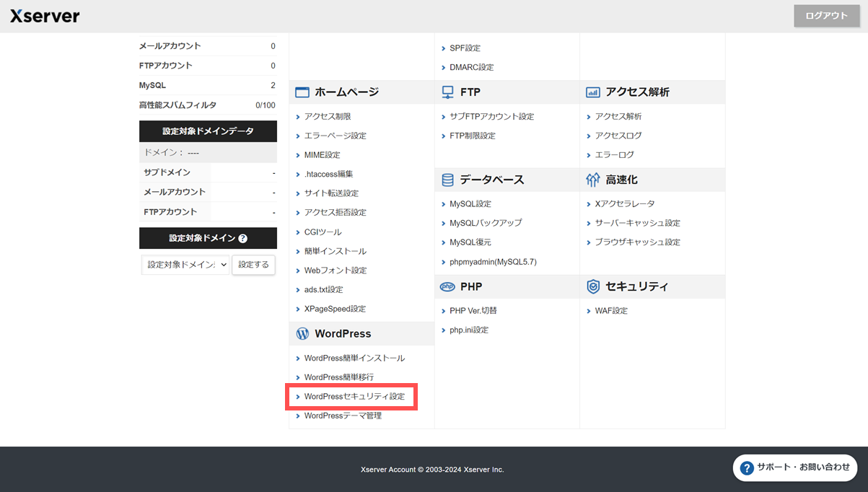Click the footer copyright text
The width and height of the screenshot is (868, 492).
433,470
